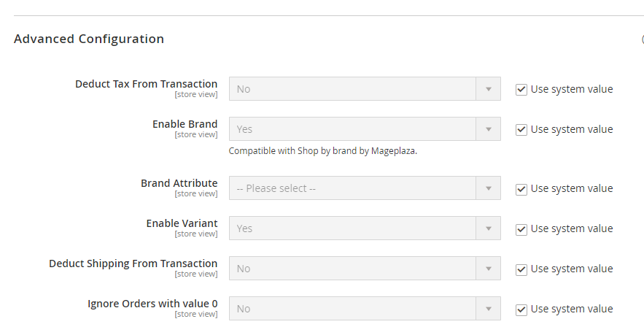Click the Deduct Tax From Transaction label
This screenshot has width=644, height=327.
tap(146, 84)
